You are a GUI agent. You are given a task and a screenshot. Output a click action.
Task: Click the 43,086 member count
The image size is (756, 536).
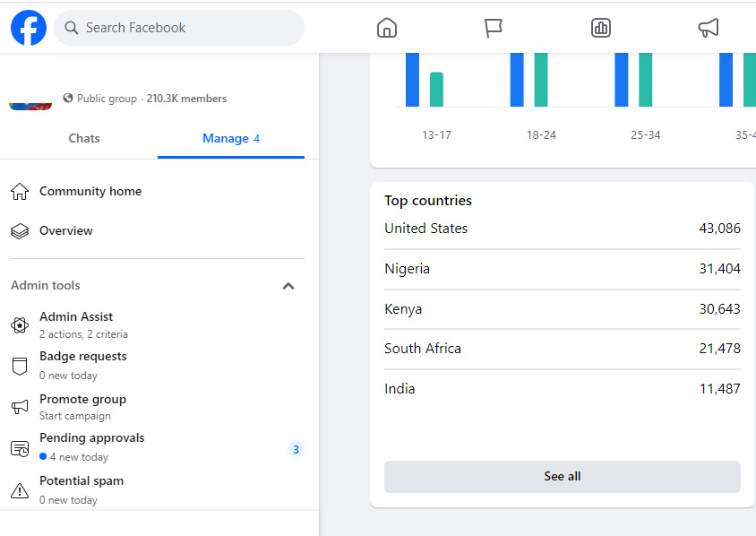[x=720, y=229]
